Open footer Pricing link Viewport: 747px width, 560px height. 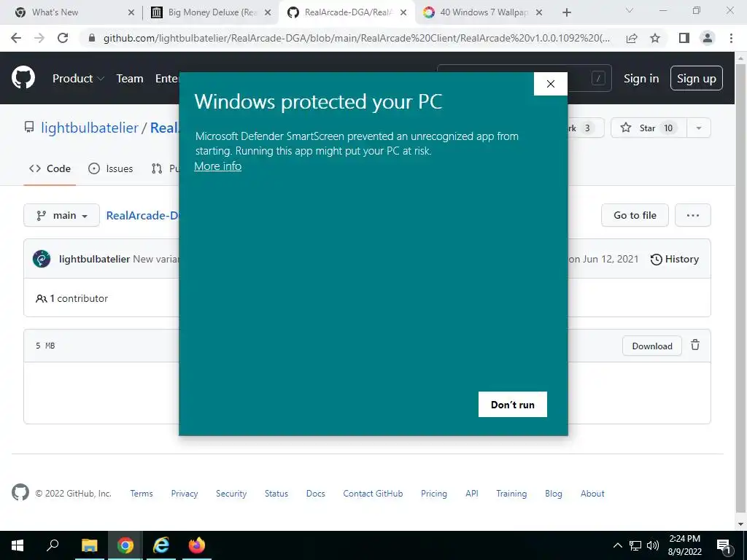point(434,494)
